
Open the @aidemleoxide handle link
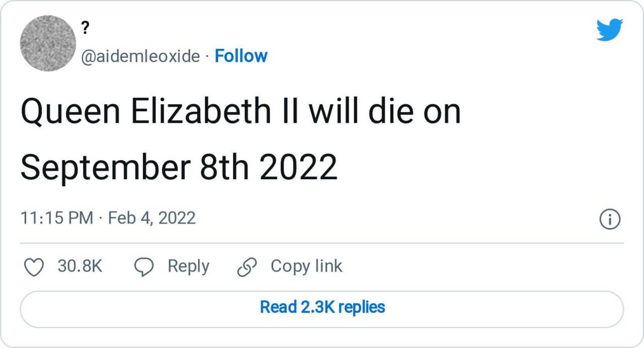click(140, 56)
